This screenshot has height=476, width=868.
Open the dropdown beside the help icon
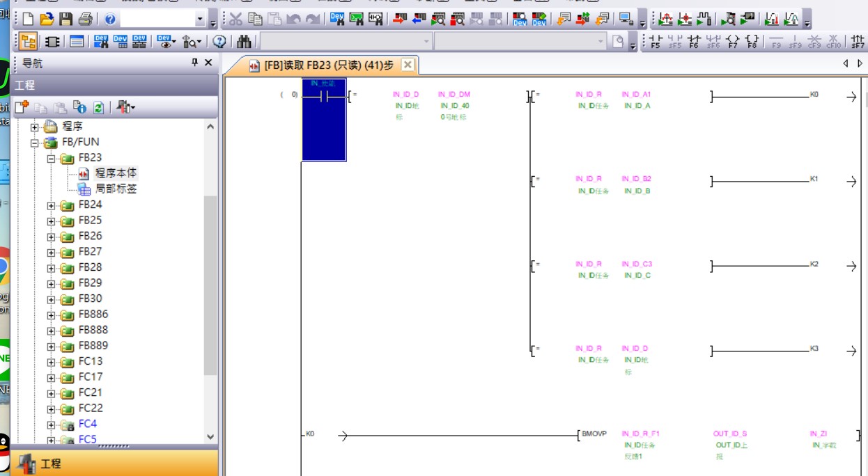coord(201,19)
